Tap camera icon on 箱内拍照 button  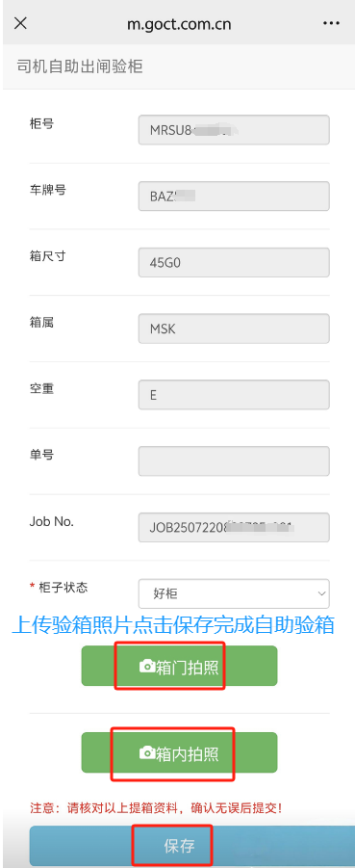click(x=146, y=752)
